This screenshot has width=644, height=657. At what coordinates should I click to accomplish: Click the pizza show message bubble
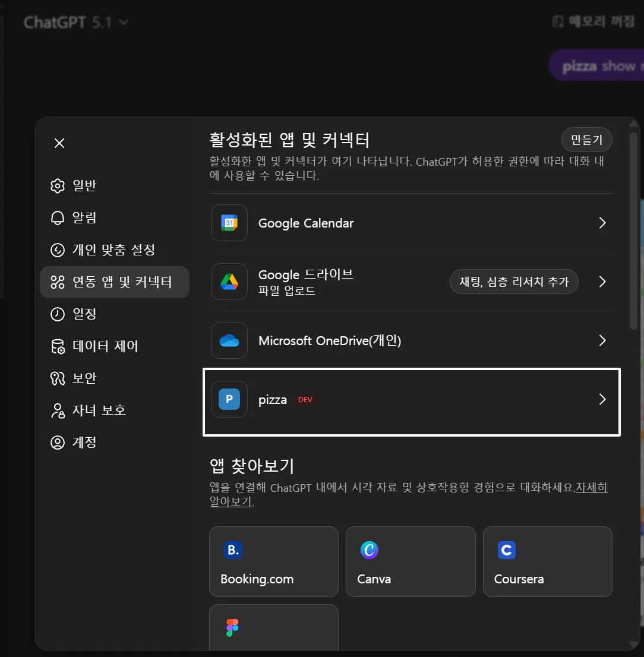597,66
